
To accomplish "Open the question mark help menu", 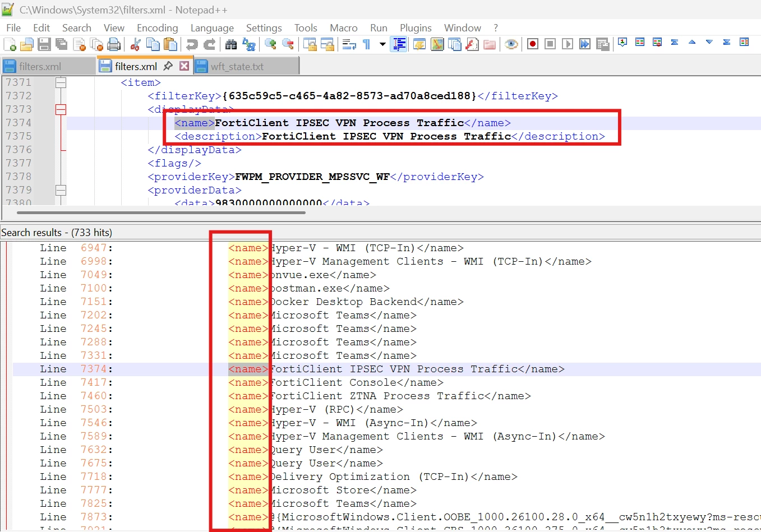I will coord(496,28).
